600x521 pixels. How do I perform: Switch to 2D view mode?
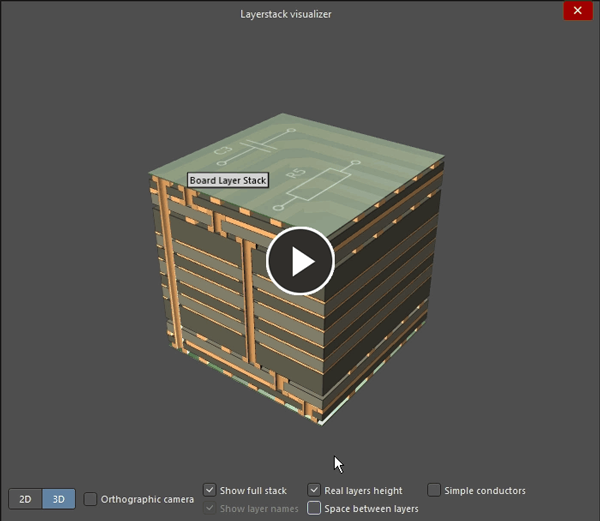point(25,498)
